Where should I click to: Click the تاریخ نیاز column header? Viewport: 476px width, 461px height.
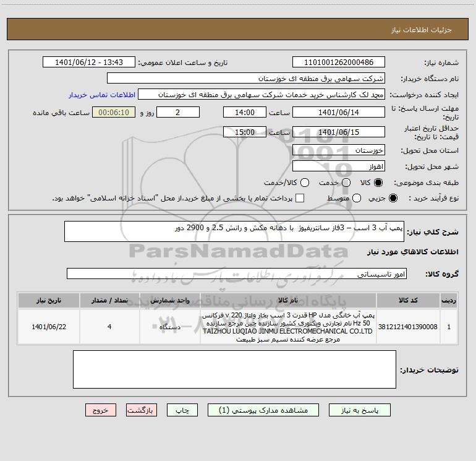[49, 300]
